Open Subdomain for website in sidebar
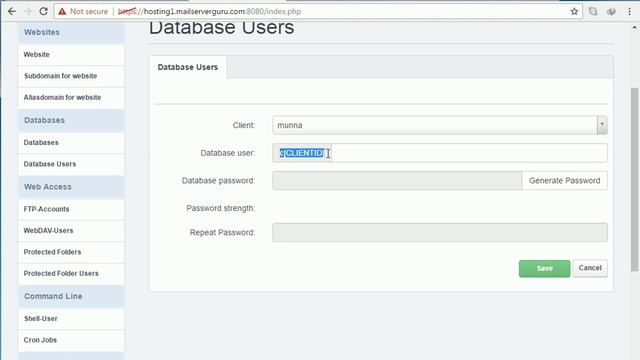The height and width of the screenshot is (360, 640). pos(71,76)
